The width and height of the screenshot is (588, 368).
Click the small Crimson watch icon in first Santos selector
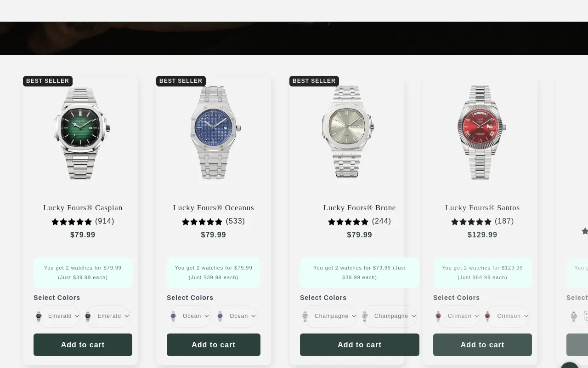tap(438, 316)
